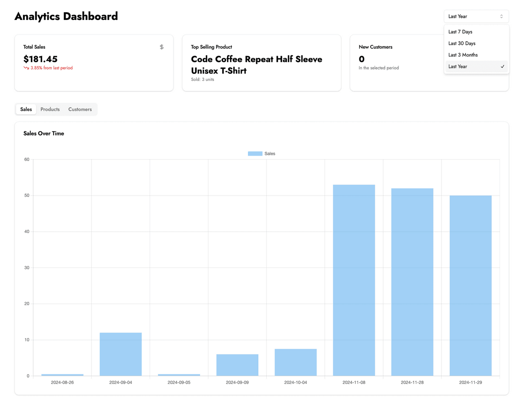Click the 2024-11-28 sales bar
The width and height of the screenshot is (522, 420).
pos(412,282)
